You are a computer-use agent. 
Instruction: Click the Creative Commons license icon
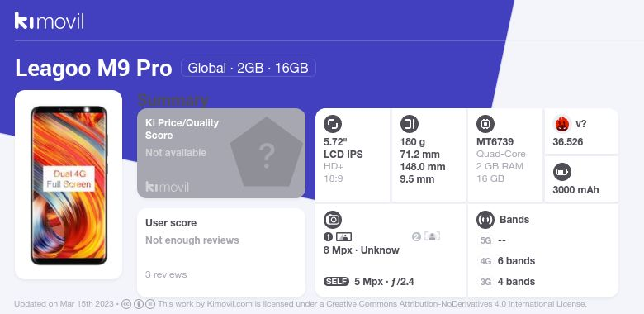pyautogui.click(x=126, y=304)
